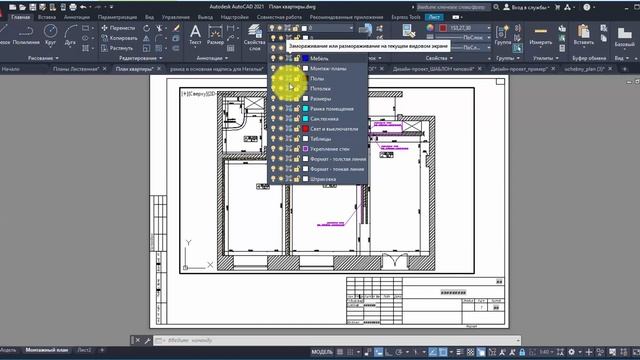Click the wrench icon beside the command line
The height and width of the screenshot is (360, 640).
(147, 340)
